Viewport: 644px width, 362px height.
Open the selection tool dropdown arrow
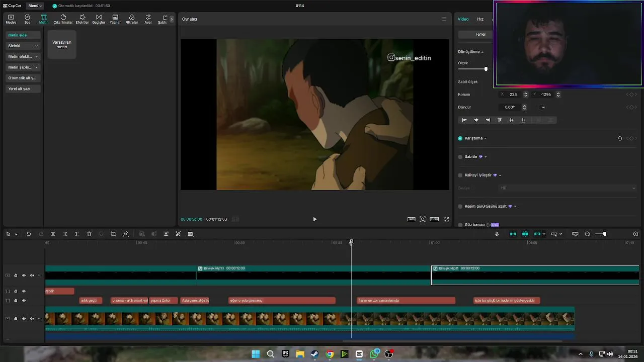tap(16, 234)
